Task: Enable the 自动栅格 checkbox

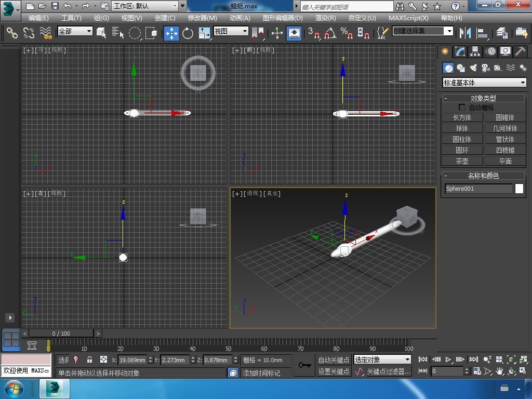Action: [x=462, y=108]
